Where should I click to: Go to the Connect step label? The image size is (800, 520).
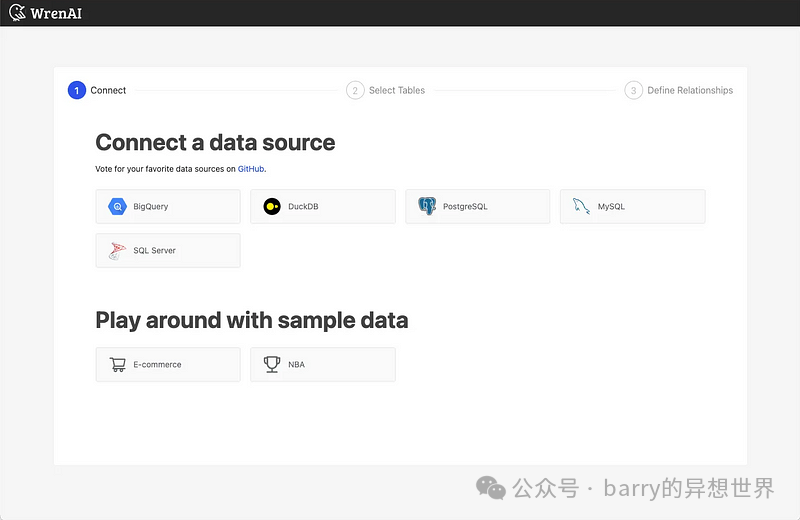click(x=108, y=90)
